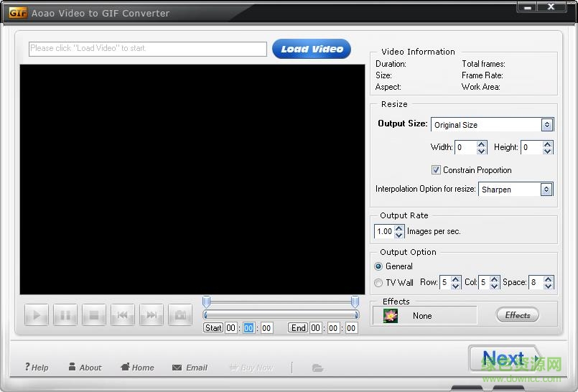
Task: Click the left trim slider handle
Action: coord(207,302)
